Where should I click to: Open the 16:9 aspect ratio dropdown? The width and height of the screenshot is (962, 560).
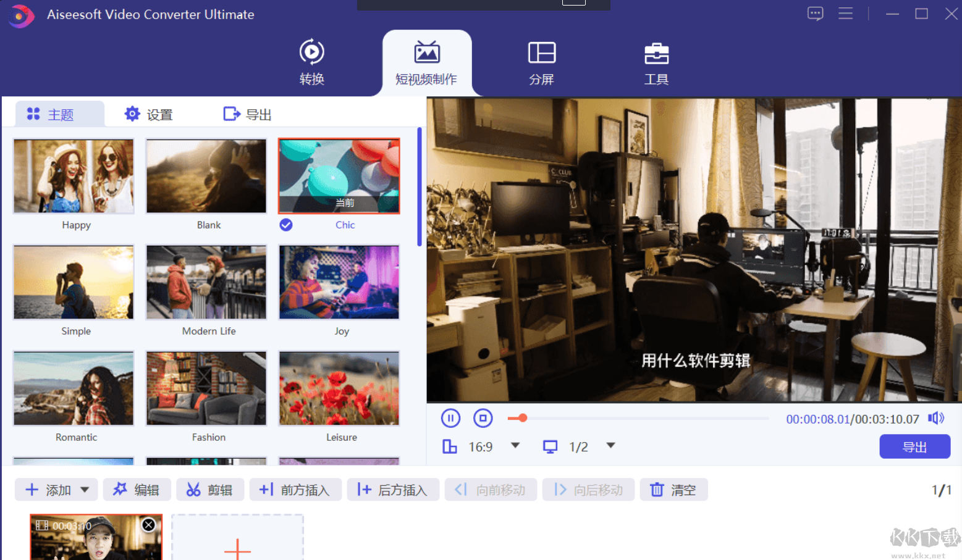pyautogui.click(x=515, y=446)
